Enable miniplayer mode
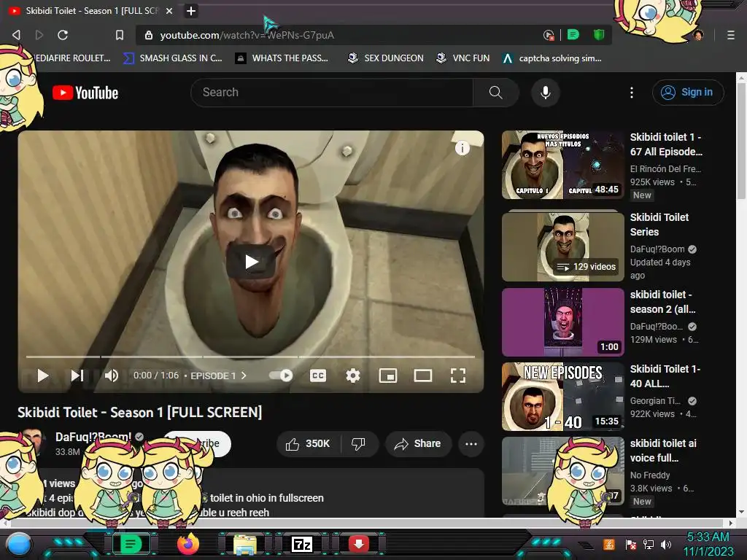This screenshot has width=747, height=560. pos(388,376)
